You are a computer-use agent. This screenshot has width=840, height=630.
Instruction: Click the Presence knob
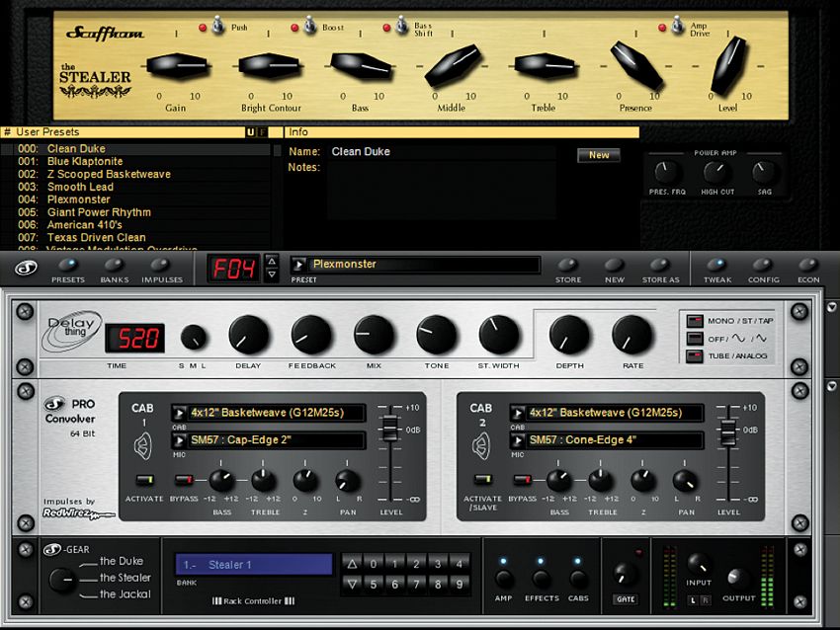pos(637,65)
